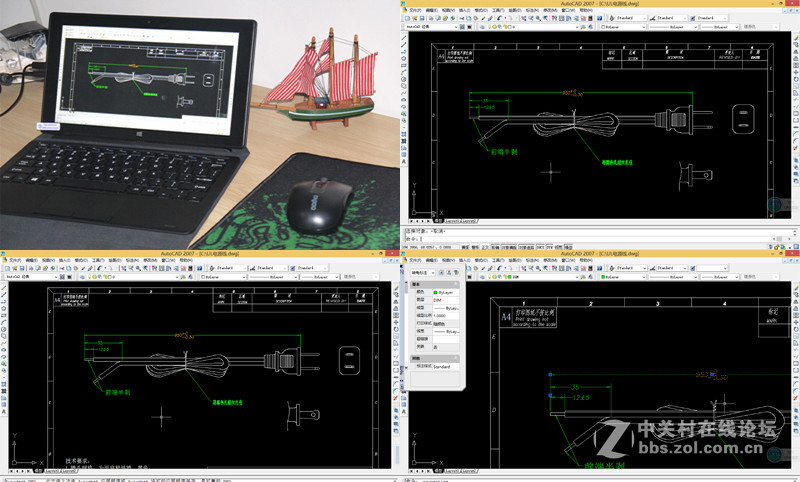The width and height of the screenshot is (800, 482).
Task: Click command line input in top-right AutoCAD window
Action: [x=587, y=238]
